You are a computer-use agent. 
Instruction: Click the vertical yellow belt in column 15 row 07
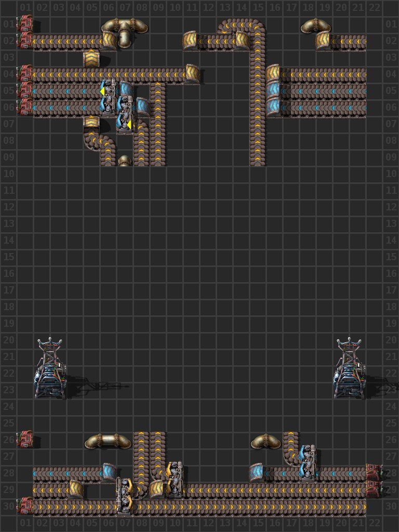click(x=258, y=124)
